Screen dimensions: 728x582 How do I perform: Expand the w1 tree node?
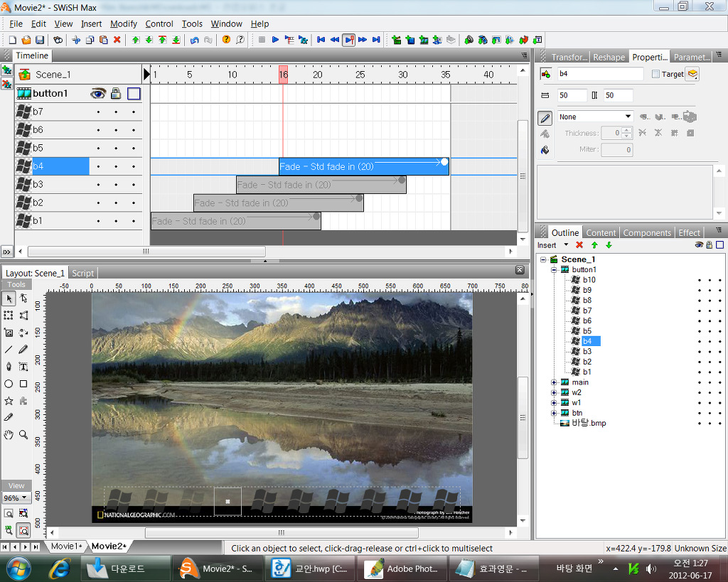pos(553,403)
